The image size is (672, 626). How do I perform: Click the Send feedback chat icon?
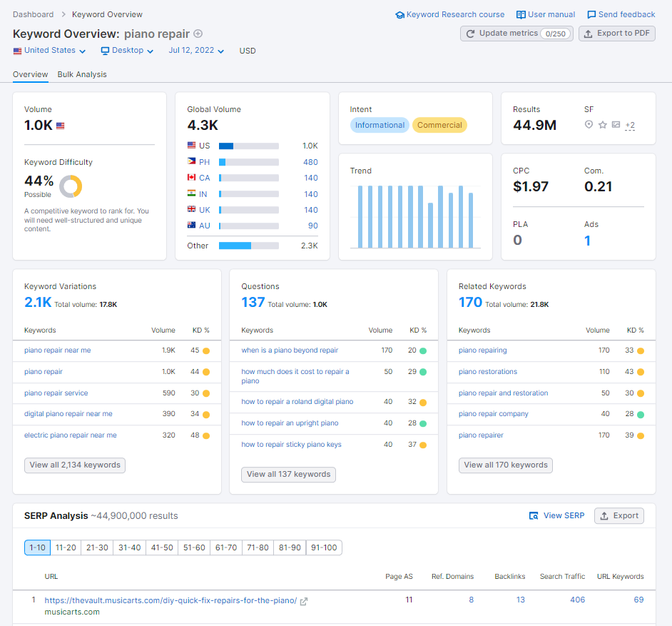[591, 14]
